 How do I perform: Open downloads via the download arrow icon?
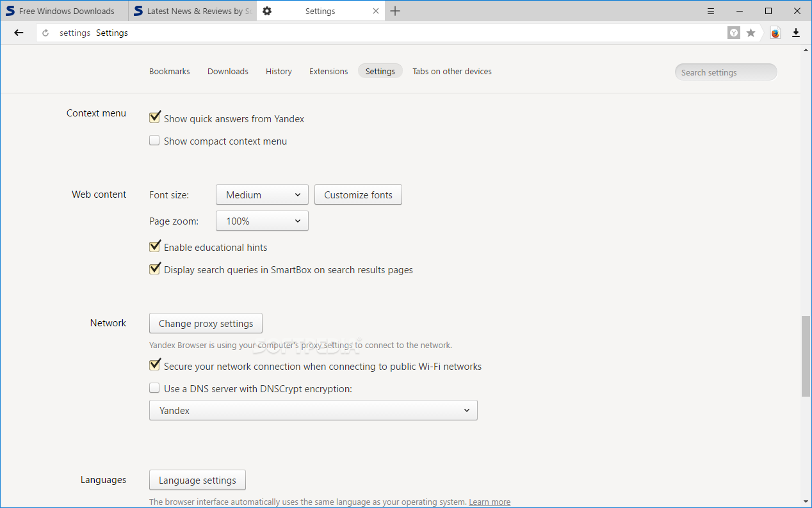point(796,33)
